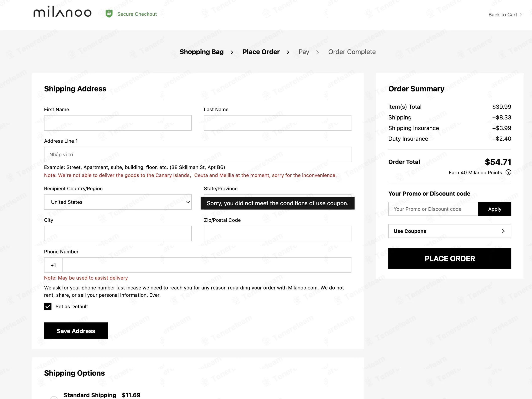Click the Duty Insurance +$2.40 value

[501, 139]
